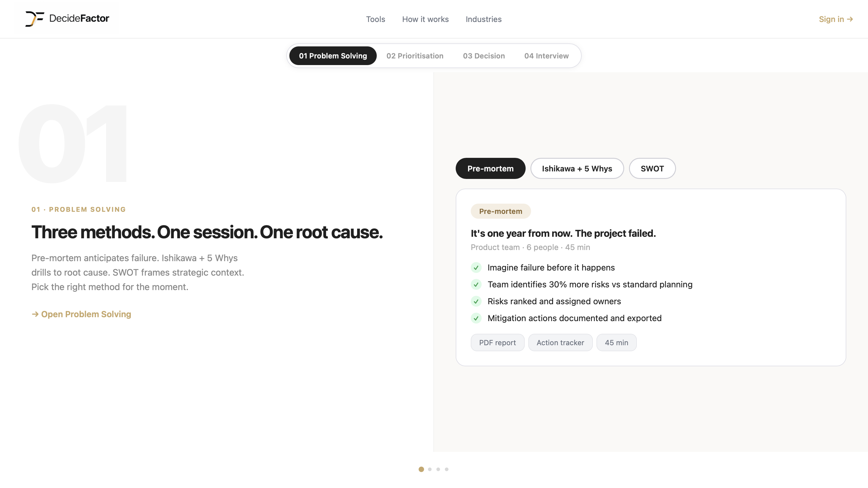Switch to the 04 Interview tab

tap(546, 55)
